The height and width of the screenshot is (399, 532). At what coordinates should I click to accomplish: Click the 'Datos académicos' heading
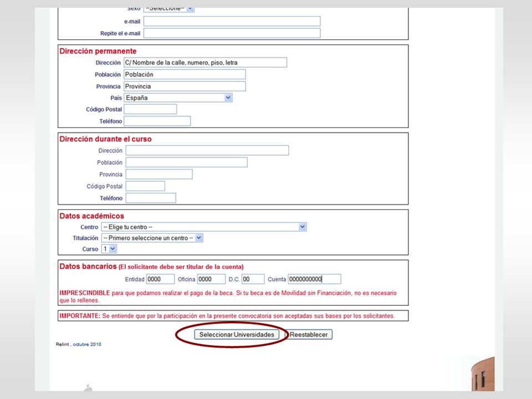(91, 216)
